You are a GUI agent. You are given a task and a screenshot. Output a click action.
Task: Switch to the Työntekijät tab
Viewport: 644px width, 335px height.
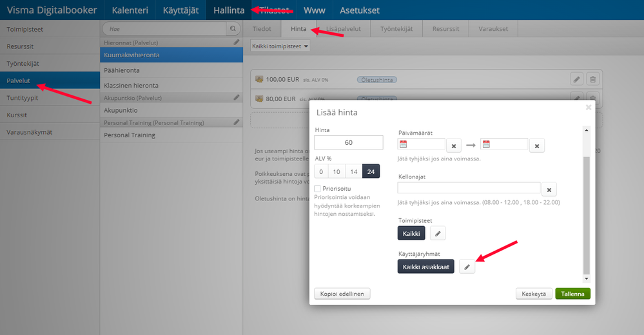(x=396, y=29)
